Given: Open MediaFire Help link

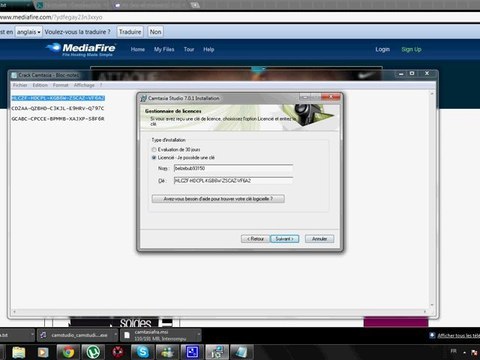Looking at the screenshot, I should pyautogui.click(x=209, y=49).
